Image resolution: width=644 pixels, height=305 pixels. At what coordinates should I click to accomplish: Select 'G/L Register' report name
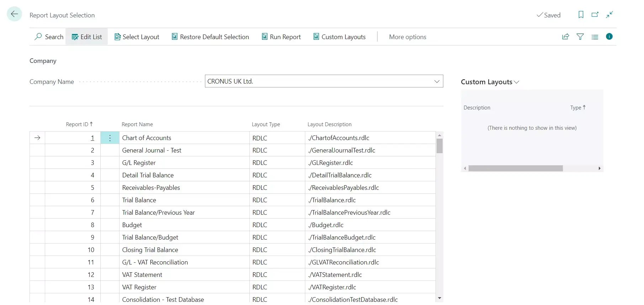click(184, 162)
